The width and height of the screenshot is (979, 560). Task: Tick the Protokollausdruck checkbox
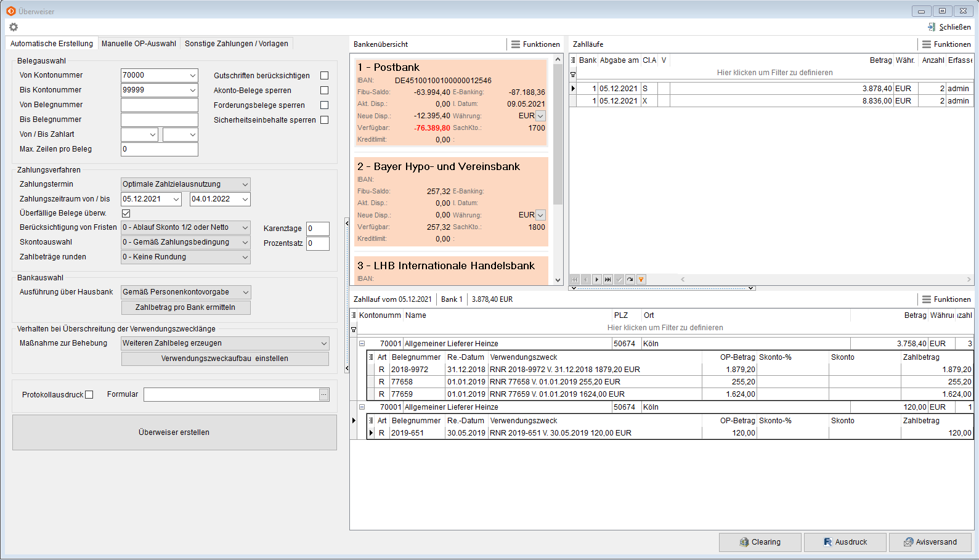tap(89, 395)
